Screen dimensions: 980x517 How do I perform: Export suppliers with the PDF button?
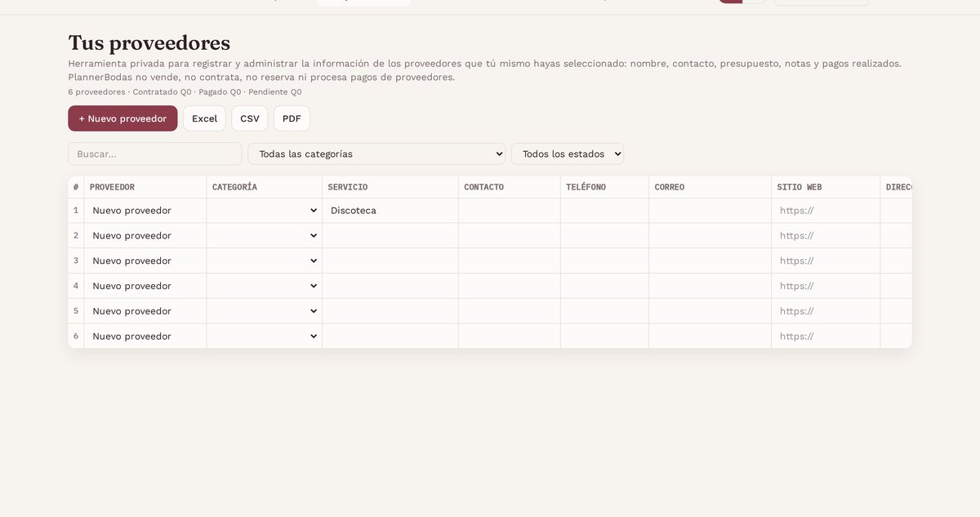coord(292,118)
